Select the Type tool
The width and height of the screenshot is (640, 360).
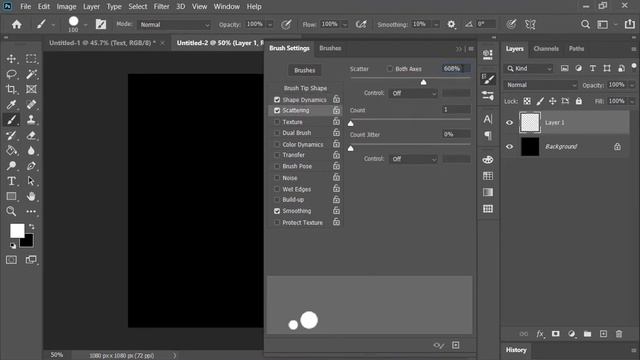point(11,181)
